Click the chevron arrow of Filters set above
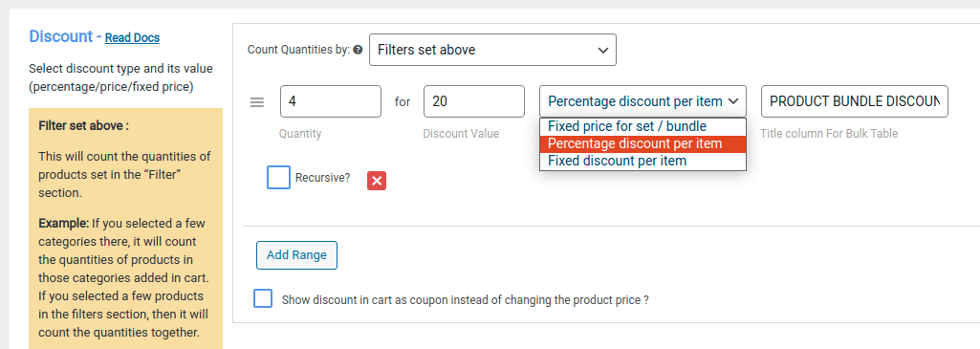This screenshot has height=349, width=980. (603, 50)
